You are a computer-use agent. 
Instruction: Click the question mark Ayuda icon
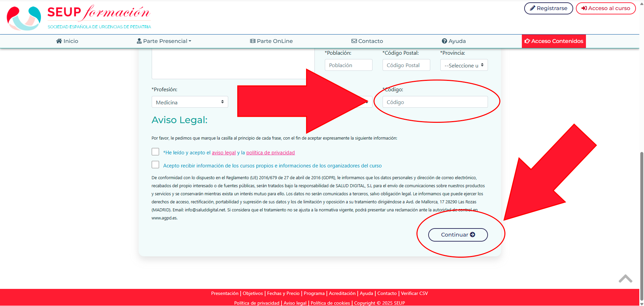click(444, 41)
